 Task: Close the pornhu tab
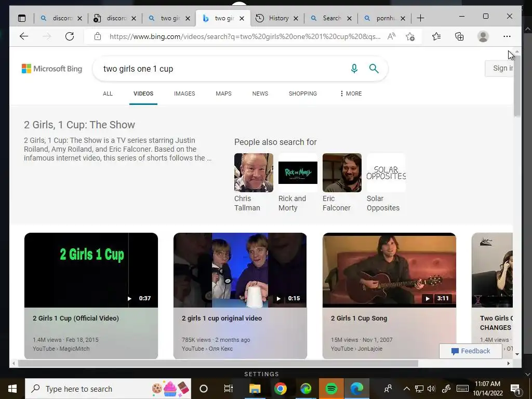click(403, 18)
